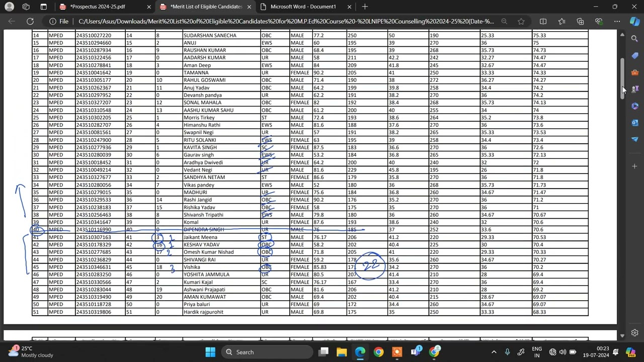This screenshot has height=362, width=644.
Task: Open the sidebar Microsoft 365 icon
Action: coord(634,106)
